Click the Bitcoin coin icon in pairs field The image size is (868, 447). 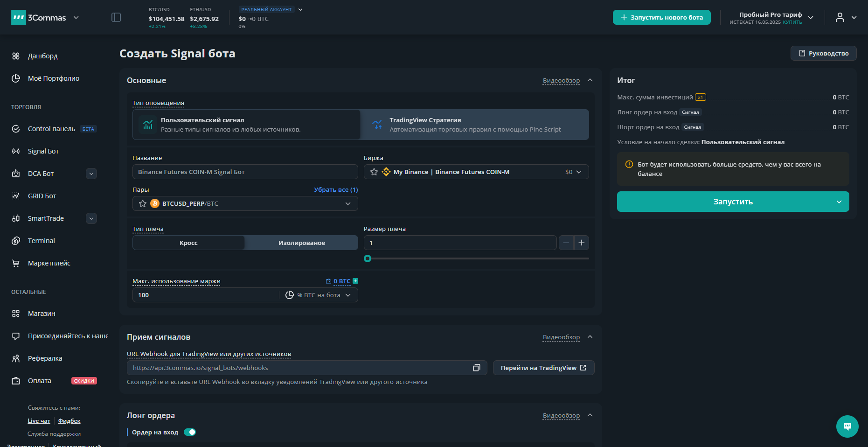155,203
